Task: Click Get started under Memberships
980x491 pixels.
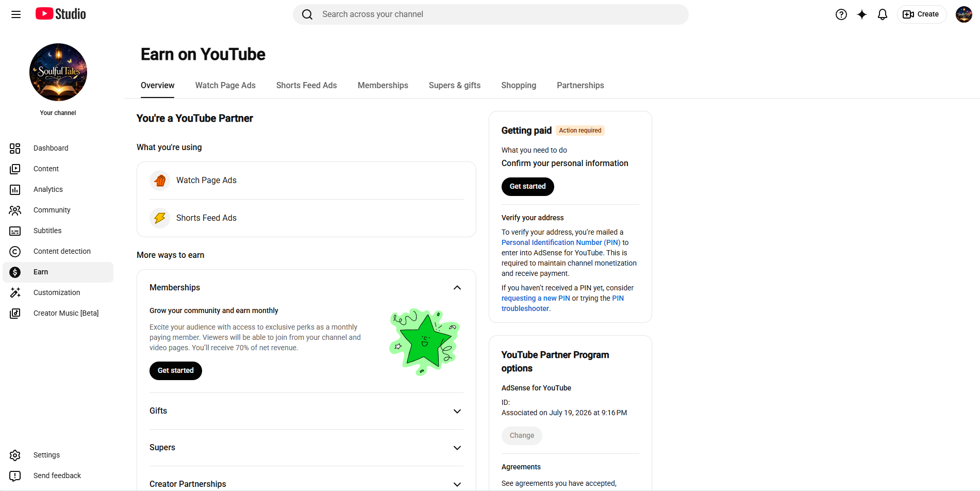Action: click(176, 371)
